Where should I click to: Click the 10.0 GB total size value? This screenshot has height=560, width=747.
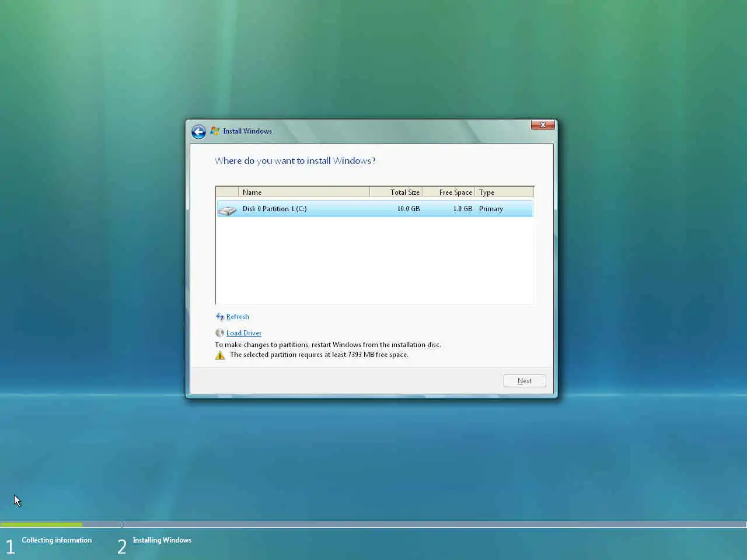coord(409,209)
